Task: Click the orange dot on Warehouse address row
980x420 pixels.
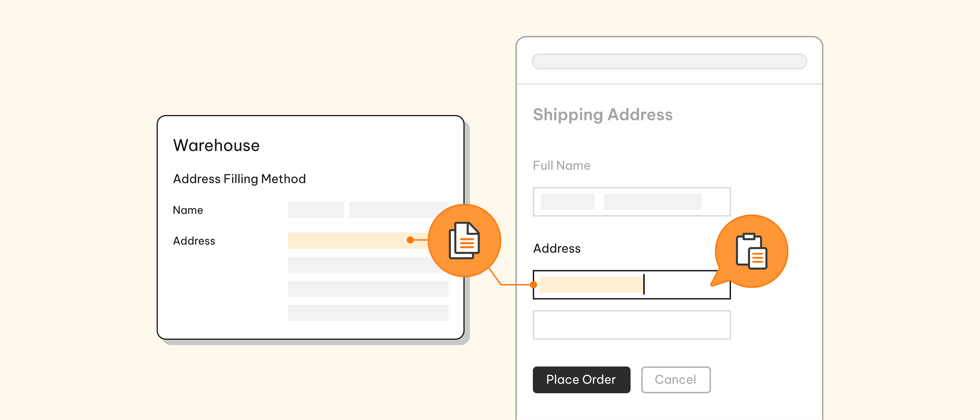Action: (x=410, y=240)
